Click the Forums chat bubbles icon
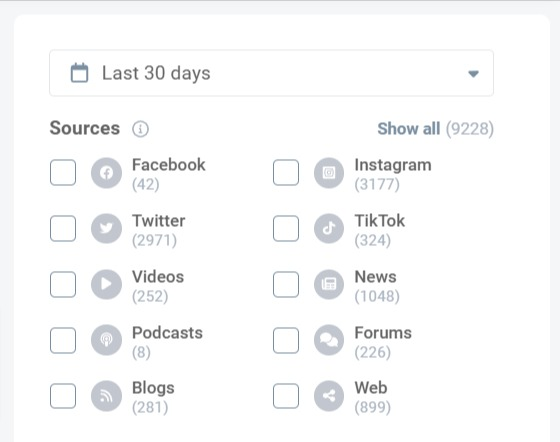Image resolution: width=560 pixels, height=442 pixels. pyautogui.click(x=329, y=340)
